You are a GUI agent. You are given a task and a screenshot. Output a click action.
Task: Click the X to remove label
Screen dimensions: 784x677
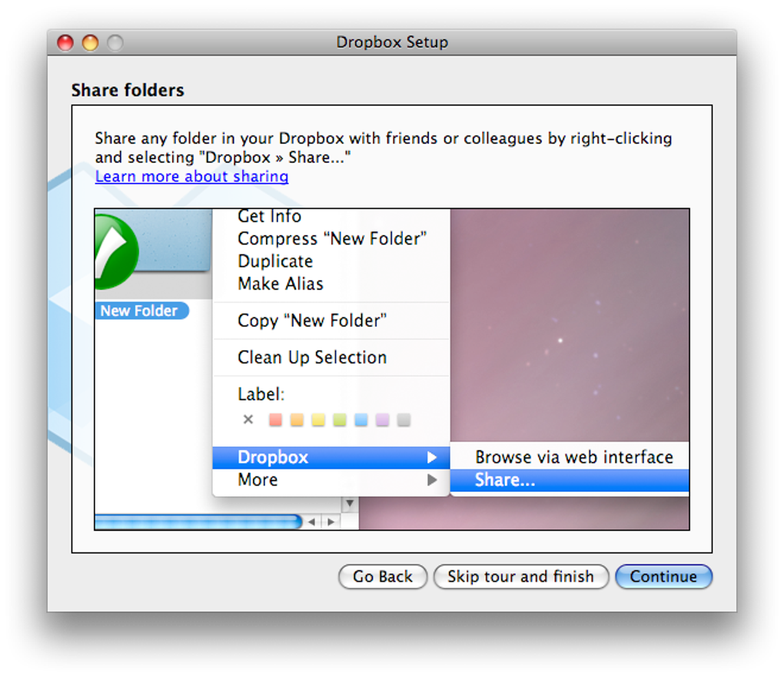248,420
